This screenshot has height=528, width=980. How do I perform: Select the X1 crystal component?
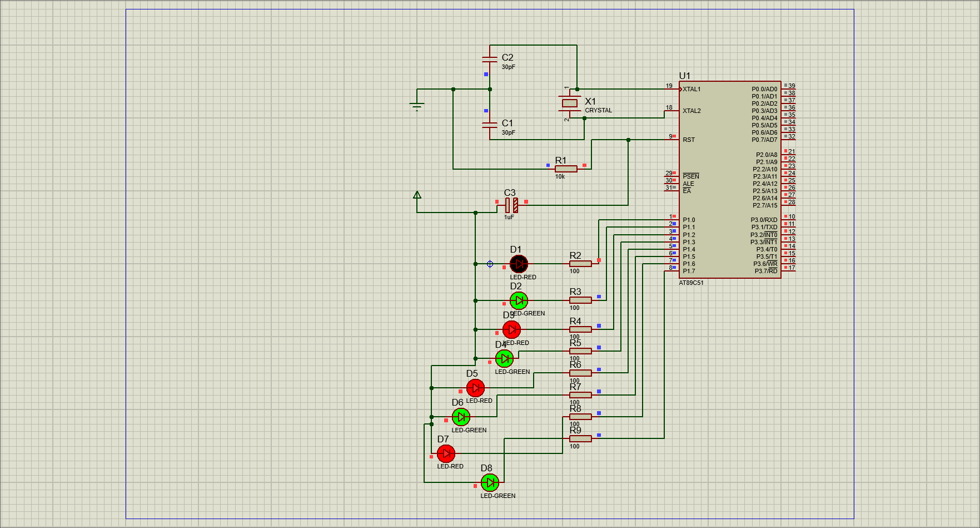pyautogui.click(x=570, y=103)
